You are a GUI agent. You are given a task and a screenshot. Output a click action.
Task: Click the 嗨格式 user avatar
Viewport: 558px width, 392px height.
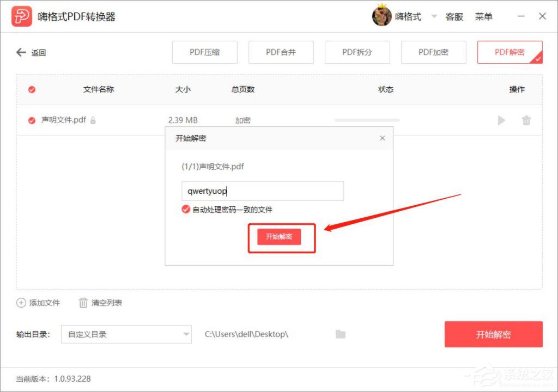point(383,16)
